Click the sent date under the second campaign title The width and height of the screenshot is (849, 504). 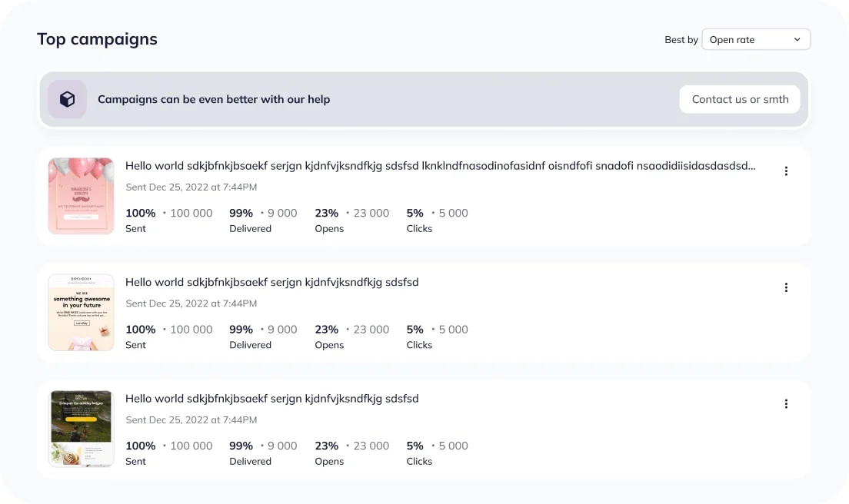tap(191, 303)
